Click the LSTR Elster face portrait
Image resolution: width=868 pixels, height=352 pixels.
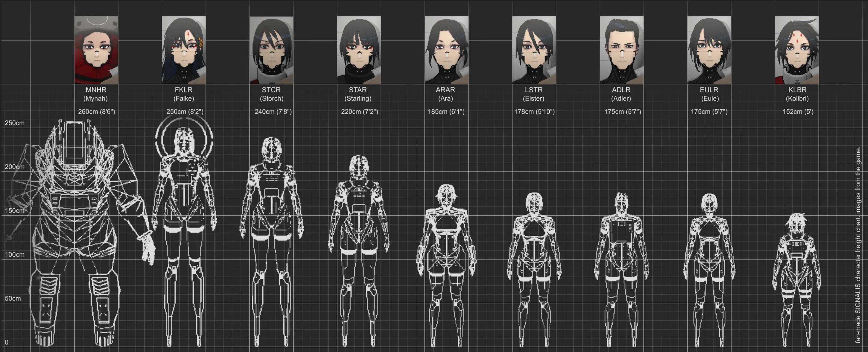coord(534,50)
